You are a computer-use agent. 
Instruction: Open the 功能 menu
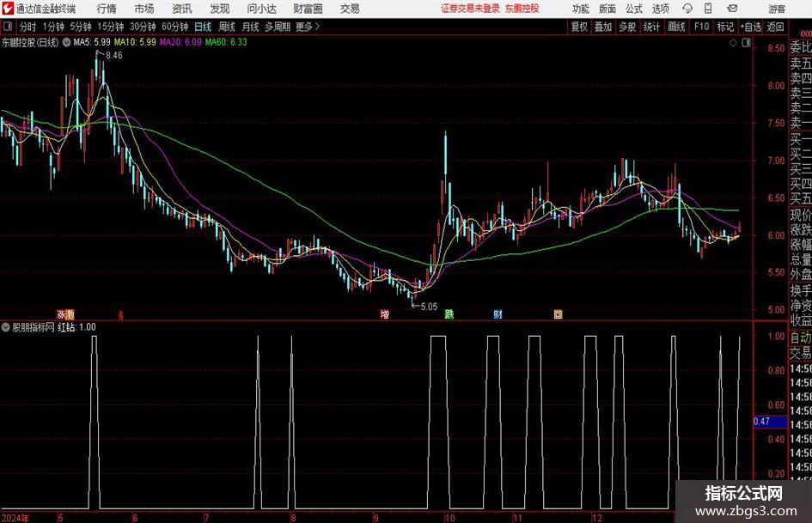(x=581, y=9)
